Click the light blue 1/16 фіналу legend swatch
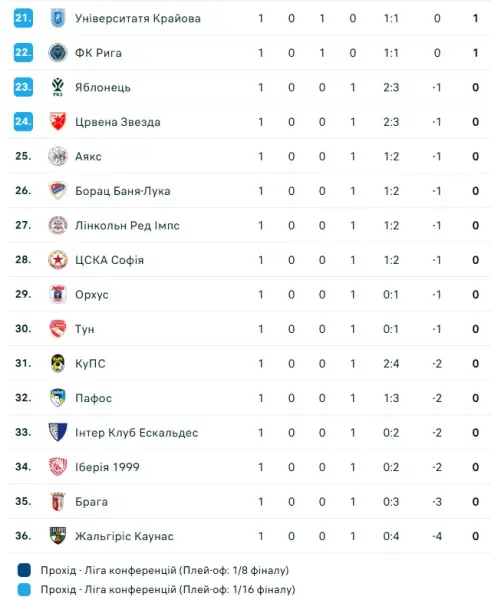The width and height of the screenshot is (491, 600). pyautogui.click(x=24, y=589)
